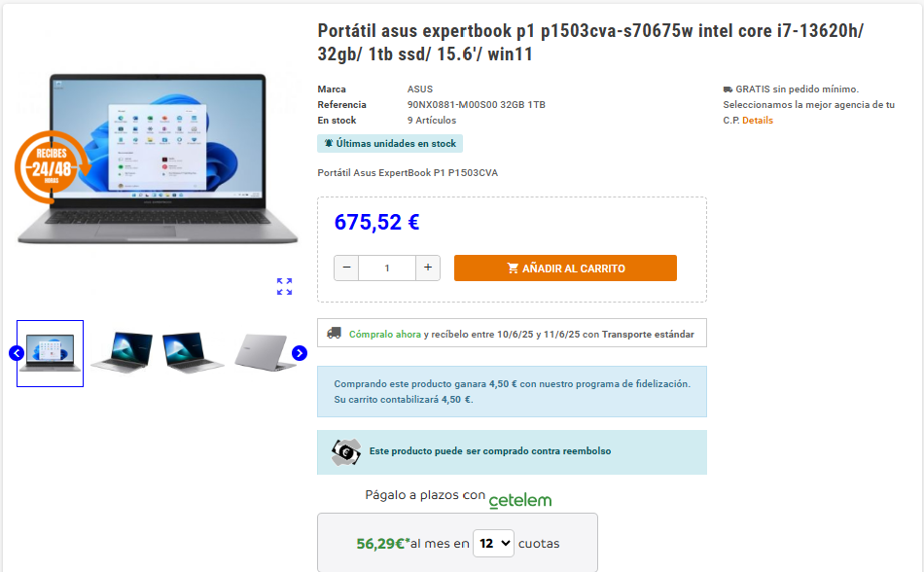
Task: Advance thumbnails with right arrow
Action: (x=300, y=353)
